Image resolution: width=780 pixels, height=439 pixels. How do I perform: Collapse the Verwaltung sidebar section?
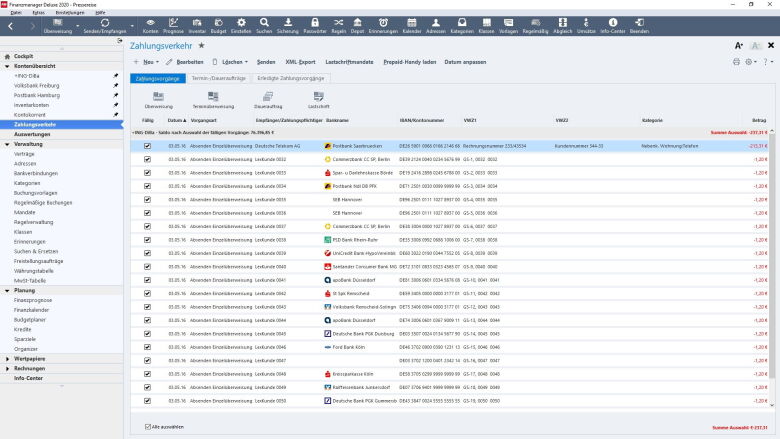[x=8, y=144]
